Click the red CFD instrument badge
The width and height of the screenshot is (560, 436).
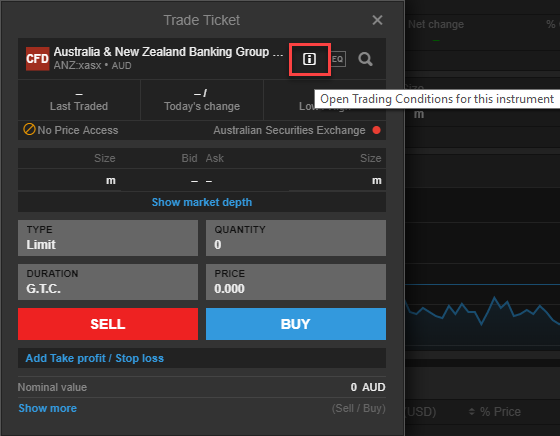pyautogui.click(x=38, y=59)
